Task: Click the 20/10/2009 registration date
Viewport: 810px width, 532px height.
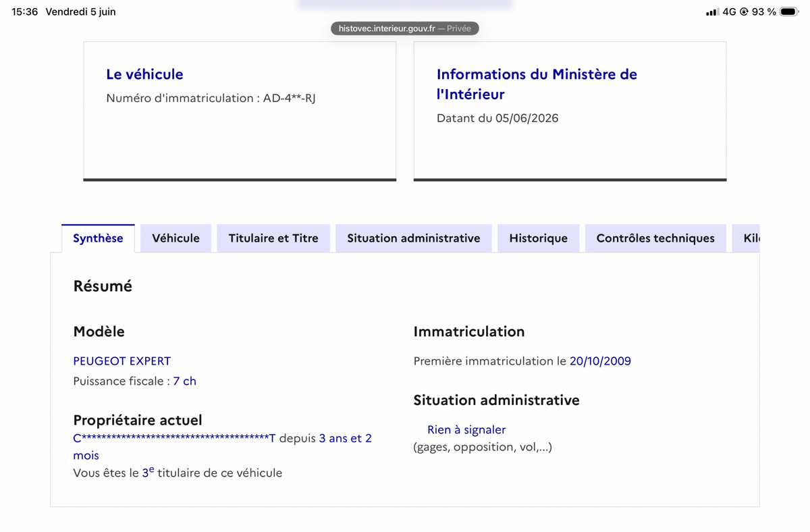Action: coord(600,361)
